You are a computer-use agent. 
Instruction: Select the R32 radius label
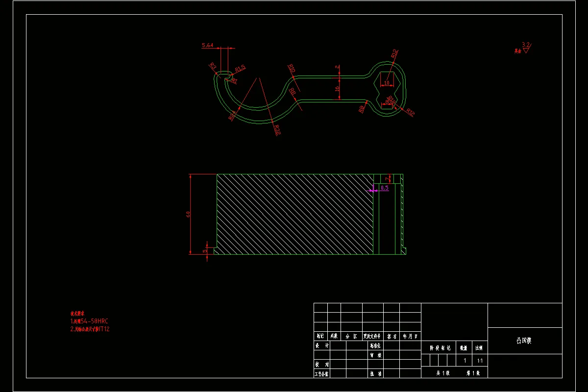[x=277, y=130]
